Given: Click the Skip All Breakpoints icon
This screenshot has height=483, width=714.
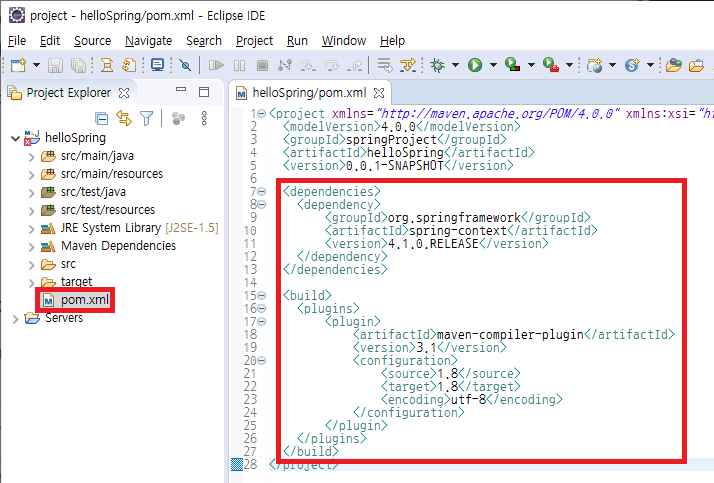Looking at the screenshot, I should (185, 65).
